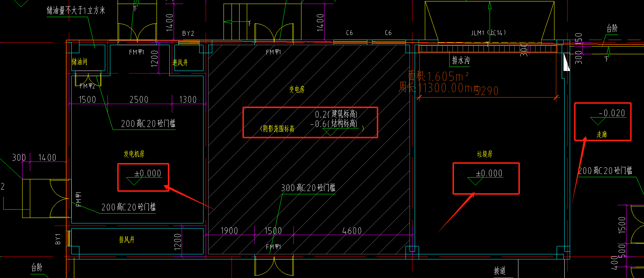
Task: Click the 周长:11300.00mm perimeter text
Action: pos(440,88)
